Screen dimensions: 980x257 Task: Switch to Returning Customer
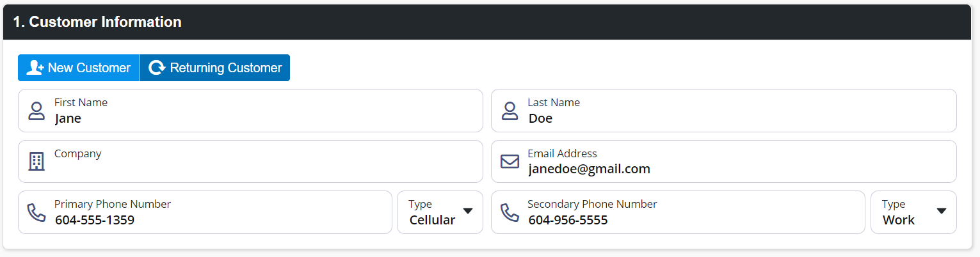pyautogui.click(x=214, y=68)
